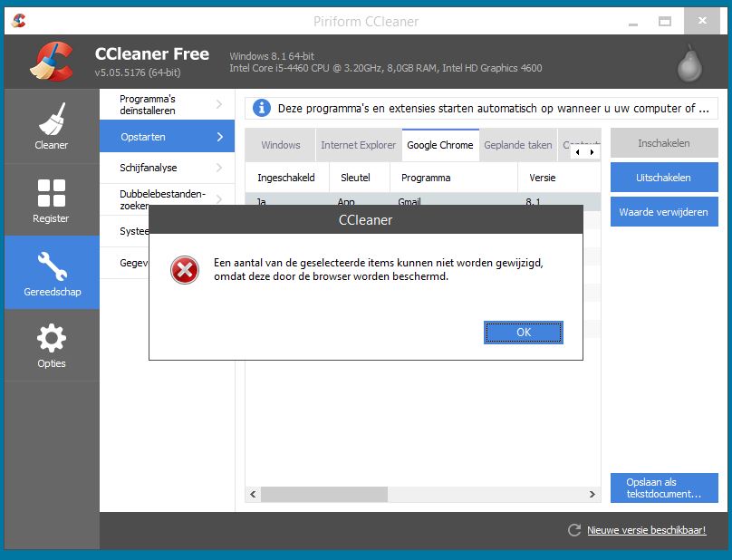This screenshot has width=732, height=560.
Task: Switch to the Windows tab
Action: (281, 145)
